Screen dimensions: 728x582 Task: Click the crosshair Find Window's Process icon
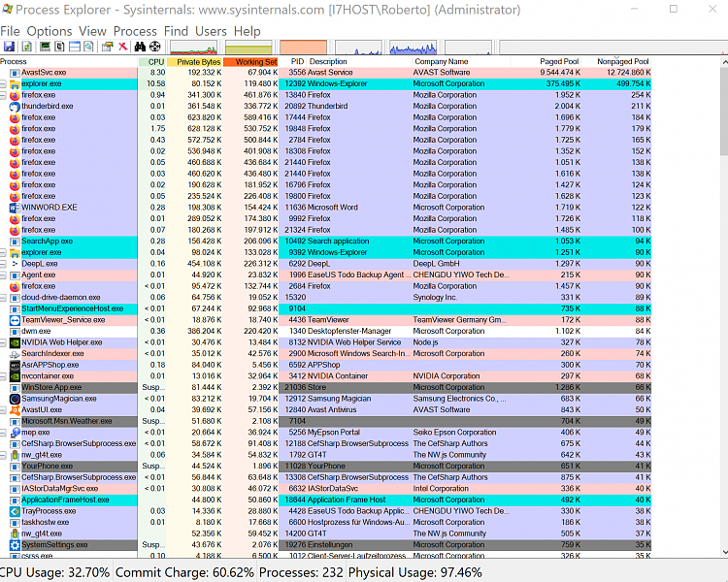click(155, 47)
